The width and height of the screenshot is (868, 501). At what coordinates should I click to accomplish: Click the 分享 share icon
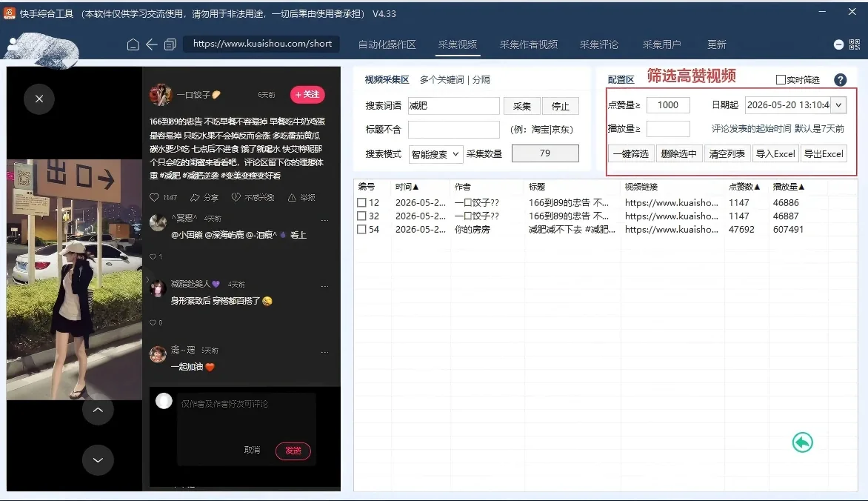click(x=195, y=197)
